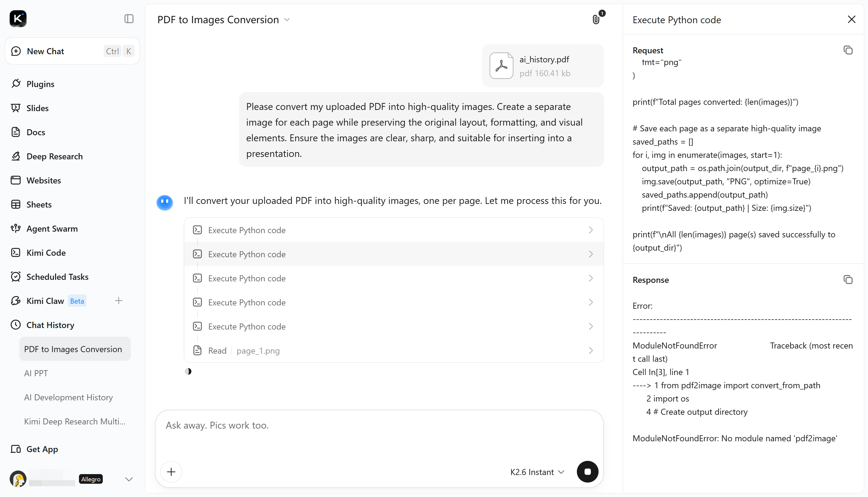Stop the response generation

[587, 472]
